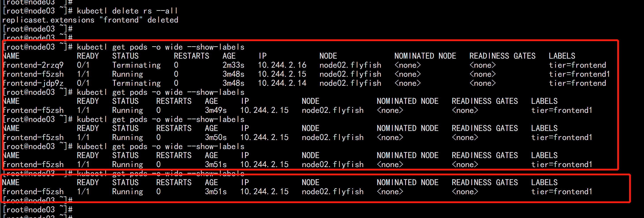Click the 0/1 ready value for frontend-2rzq9
The image size is (644, 218).
(x=83, y=65)
